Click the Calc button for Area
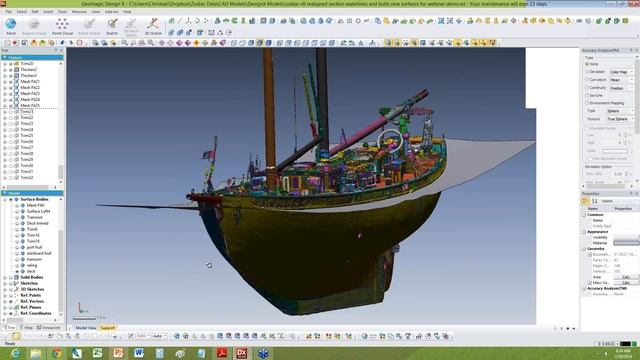This screenshot has width=640, height=360. (626, 277)
